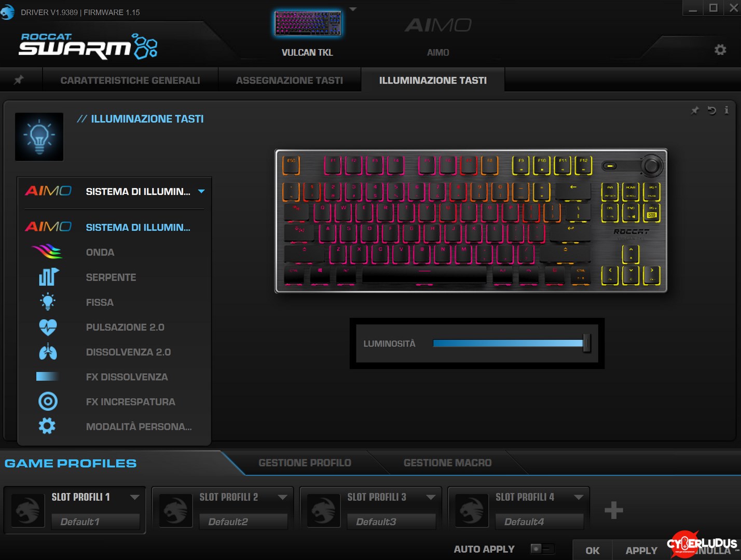Click the volume knob on keyboard preview
741x560 pixels.
click(651, 166)
